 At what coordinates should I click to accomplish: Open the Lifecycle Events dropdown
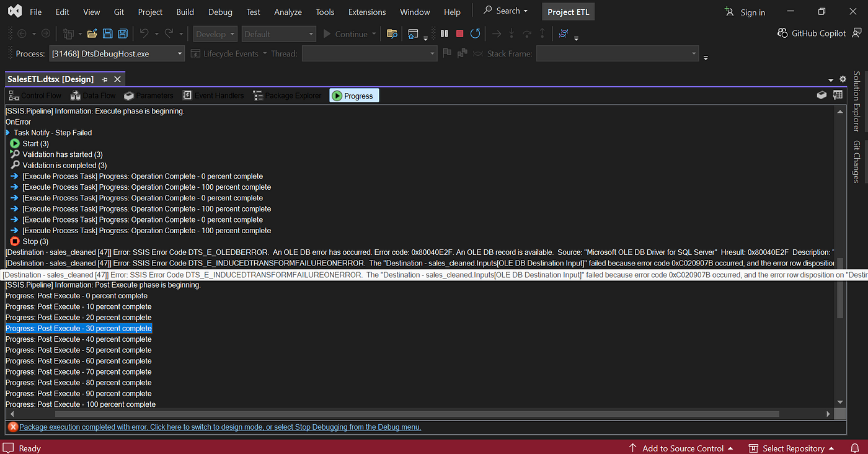tap(229, 54)
